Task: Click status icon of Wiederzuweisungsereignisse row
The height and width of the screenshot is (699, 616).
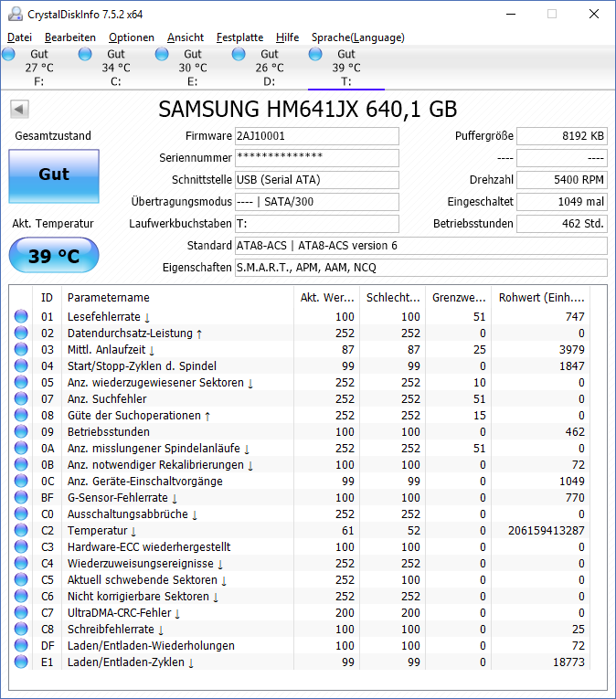Action: (x=21, y=563)
